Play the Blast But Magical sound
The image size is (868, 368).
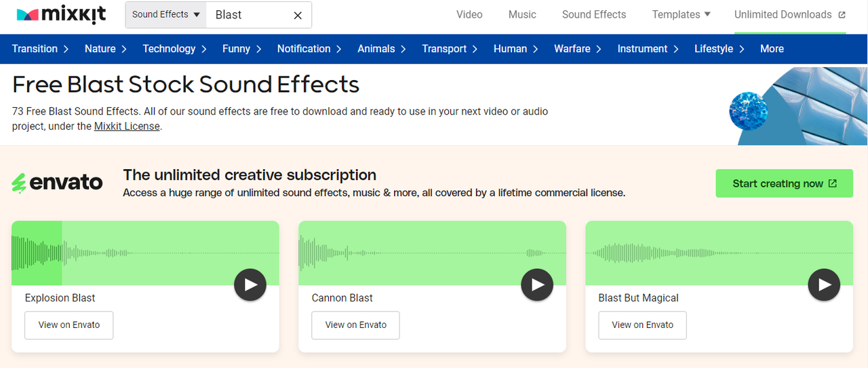pos(824,284)
